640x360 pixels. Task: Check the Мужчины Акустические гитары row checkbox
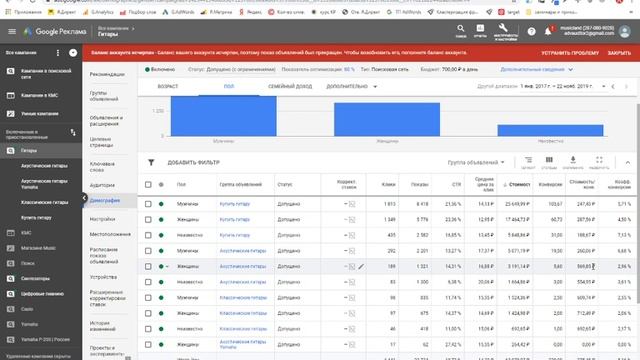(148, 251)
